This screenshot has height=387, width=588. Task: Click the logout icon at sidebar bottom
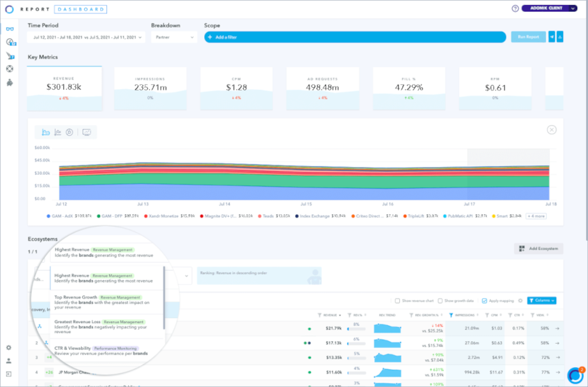pyautogui.click(x=9, y=374)
